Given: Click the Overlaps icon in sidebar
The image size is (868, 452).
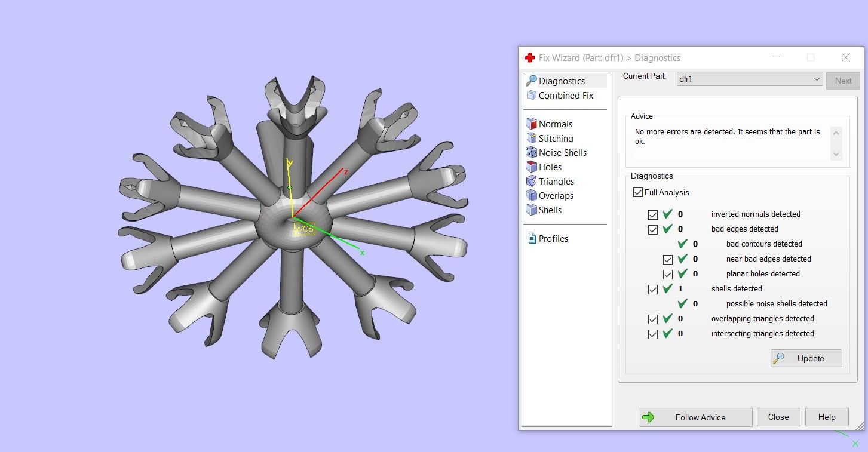Looking at the screenshot, I should click(x=531, y=195).
